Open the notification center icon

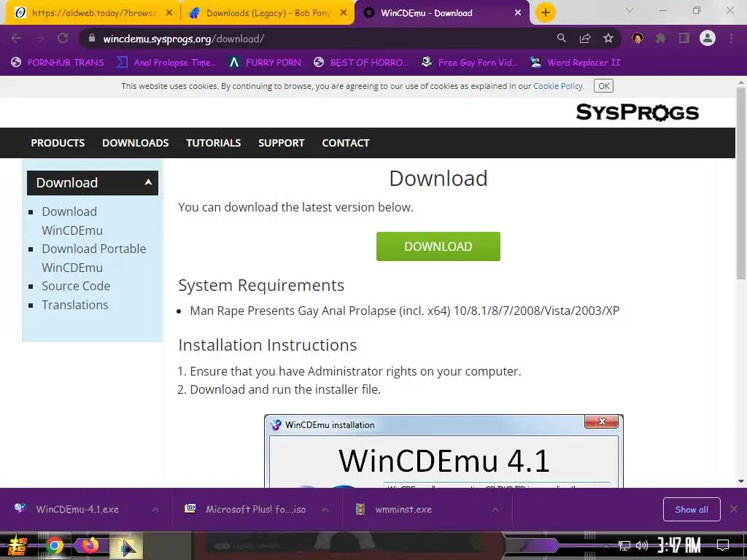pyautogui.click(x=723, y=545)
